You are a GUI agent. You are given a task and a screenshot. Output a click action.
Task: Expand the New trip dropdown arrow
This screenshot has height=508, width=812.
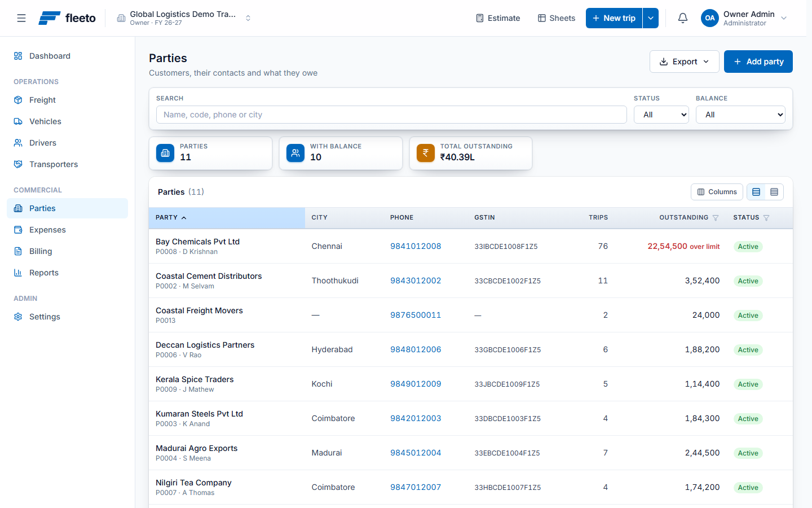pyautogui.click(x=651, y=18)
